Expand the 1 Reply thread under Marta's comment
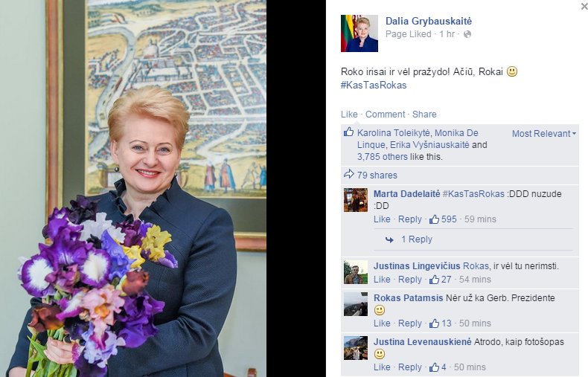The height and width of the screenshot is (377, 588). coord(417,239)
